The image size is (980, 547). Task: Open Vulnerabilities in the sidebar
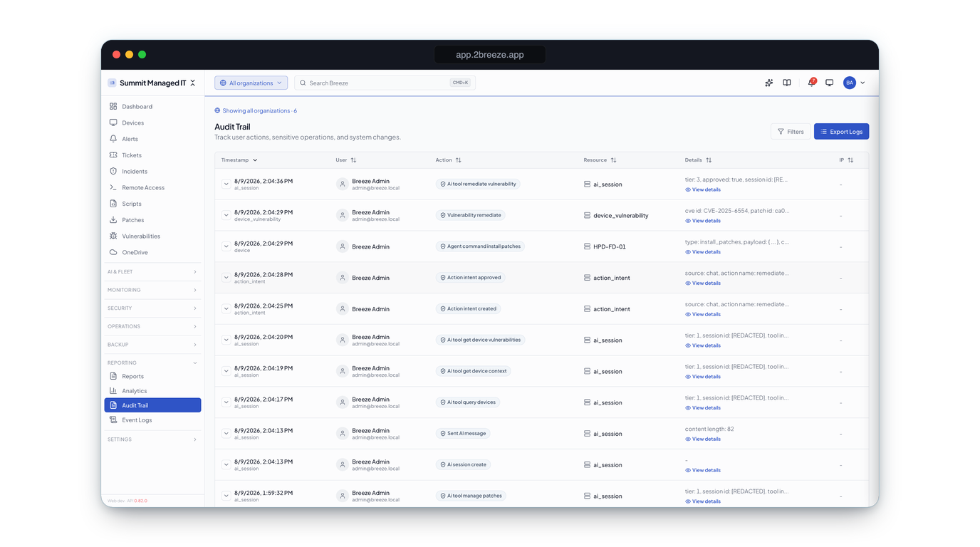[152, 236]
